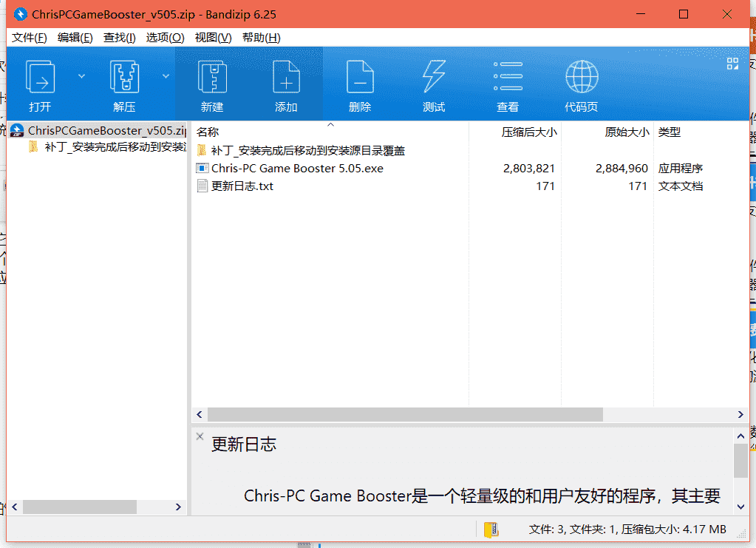The height and width of the screenshot is (548, 756).
Task: Click the text document icon of 更新日志.txt
Action: tap(202, 186)
